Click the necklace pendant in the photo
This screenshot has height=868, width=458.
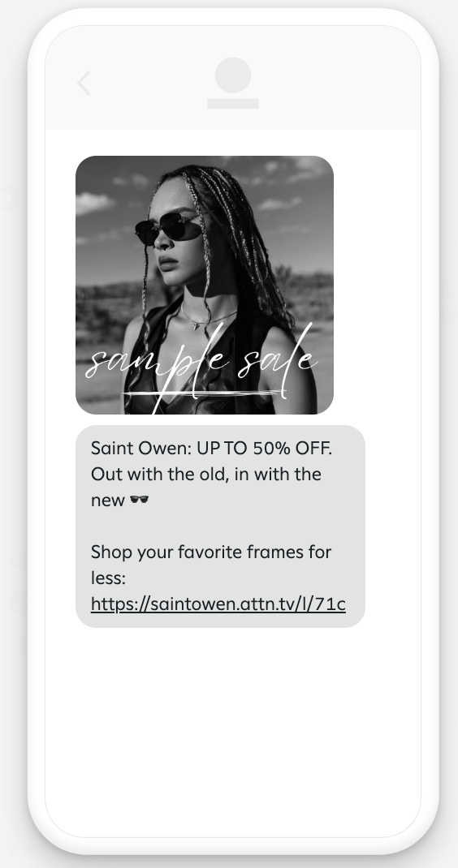196,325
